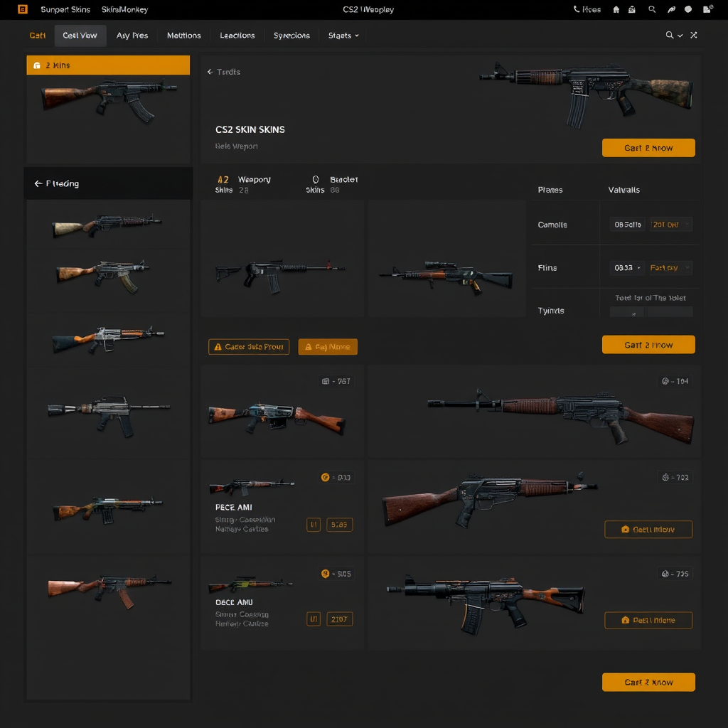Click the orange coin icon on PECE AMI card
Viewport: 728px width, 728px height.
(x=325, y=477)
